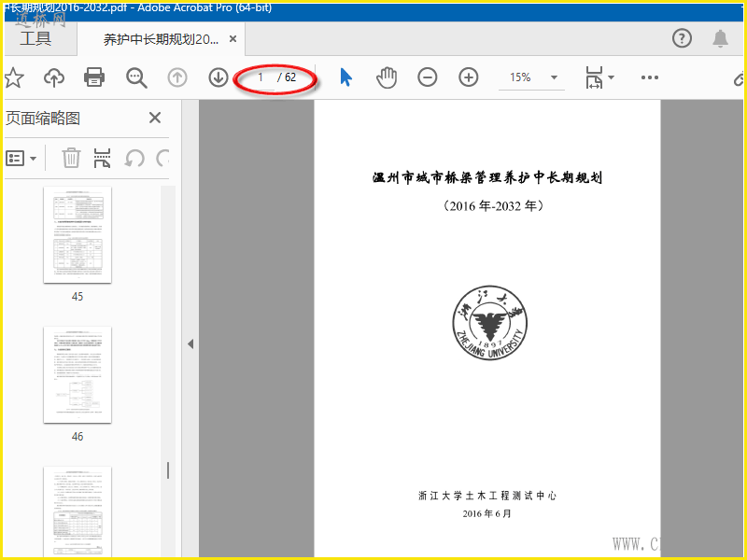Screen dimensions: 747x560
Task: Select the thumbnail below page 46
Action: [x=78, y=511]
